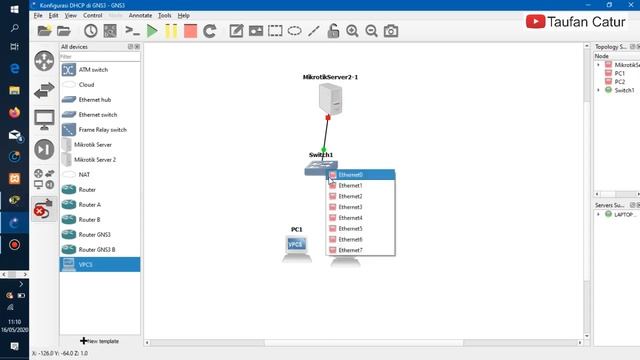Click the canvas horizontal scrollbar
The image size is (640, 360).
363,343
